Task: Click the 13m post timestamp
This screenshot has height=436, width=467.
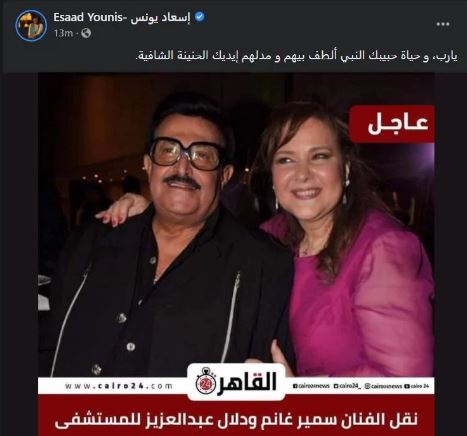Action: 63,33
